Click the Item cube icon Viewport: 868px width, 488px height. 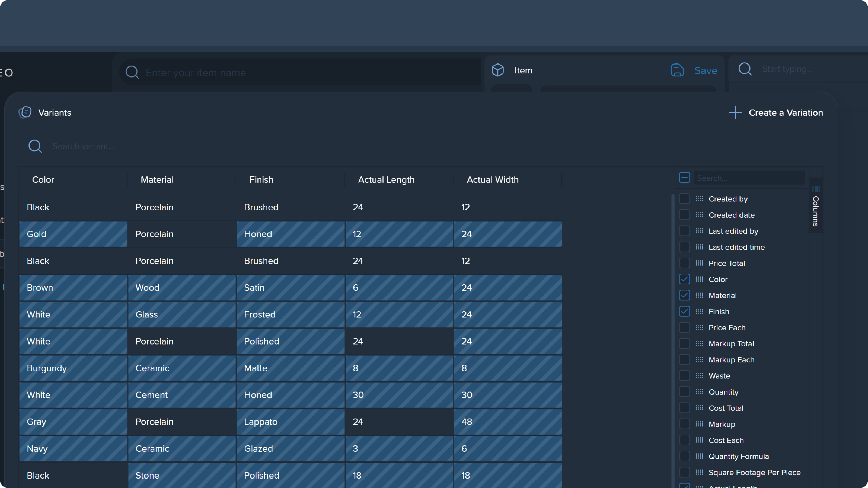point(498,70)
